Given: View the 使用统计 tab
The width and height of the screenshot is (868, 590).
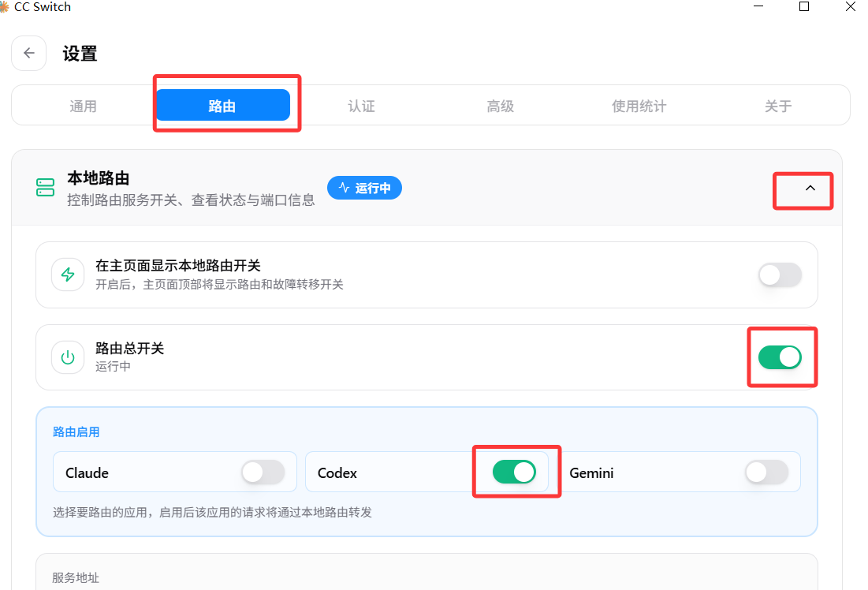Looking at the screenshot, I should tap(639, 106).
